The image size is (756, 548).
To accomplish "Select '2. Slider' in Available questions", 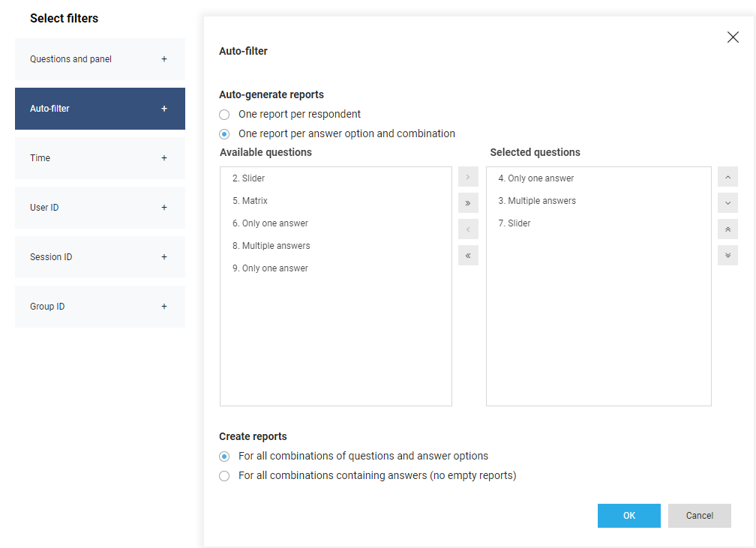I will [335, 178].
